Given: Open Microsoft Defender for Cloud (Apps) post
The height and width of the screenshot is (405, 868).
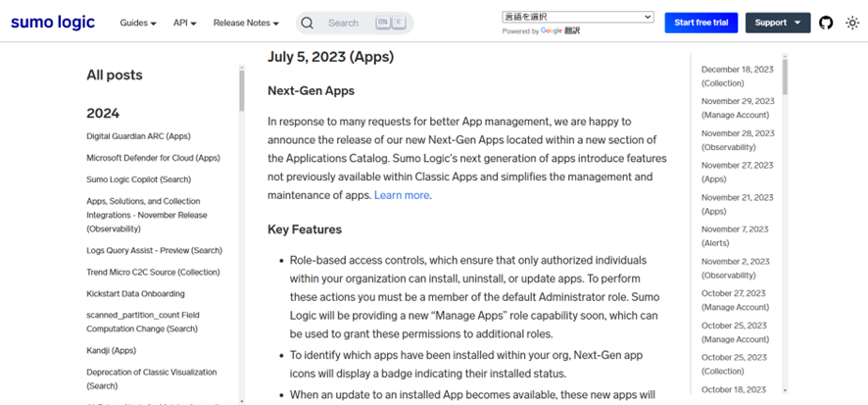Looking at the screenshot, I should tap(154, 158).
